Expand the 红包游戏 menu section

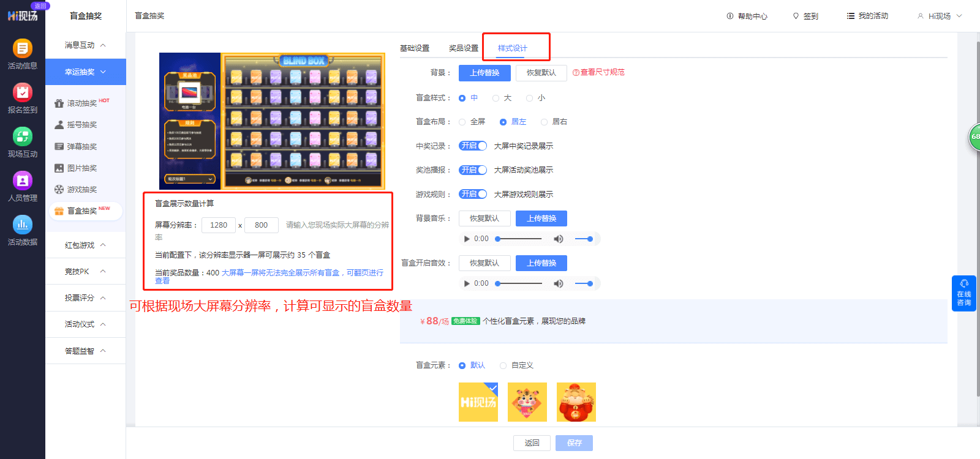[86, 245]
